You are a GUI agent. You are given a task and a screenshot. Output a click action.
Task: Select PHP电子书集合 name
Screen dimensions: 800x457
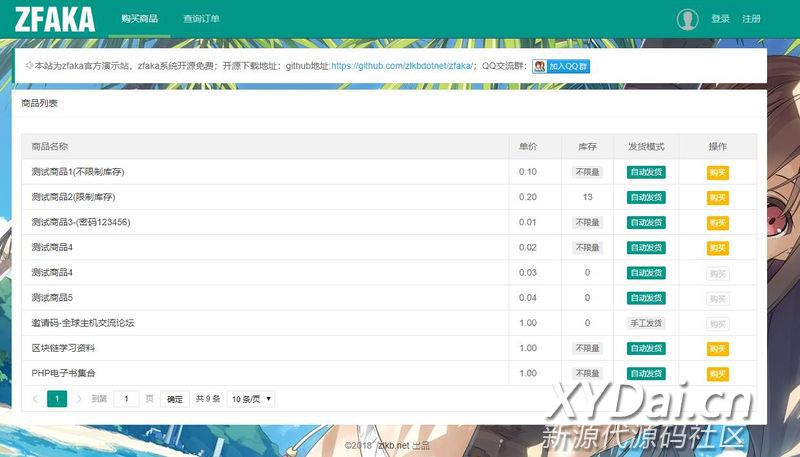coord(63,373)
